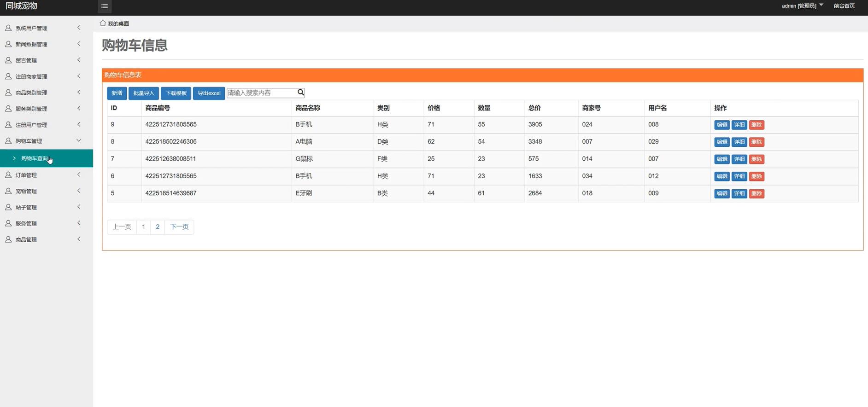Click the user icon beside 留言管理
868x407 pixels.
pos(8,60)
